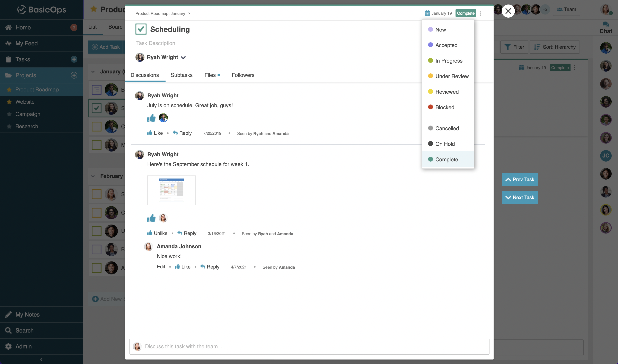Collapse the January section chevron
Image resolution: width=618 pixels, height=364 pixels.
tap(93, 72)
